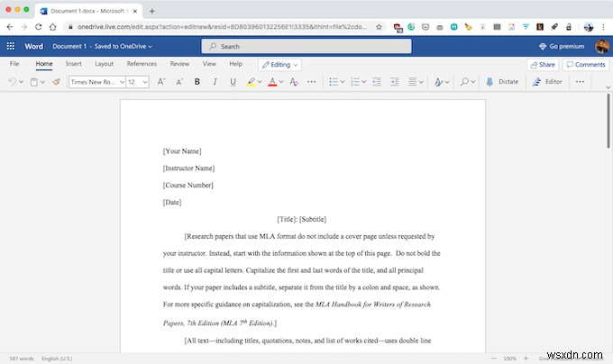
Task: Click the Dictate microphone button
Action: (x=502, y=82)
